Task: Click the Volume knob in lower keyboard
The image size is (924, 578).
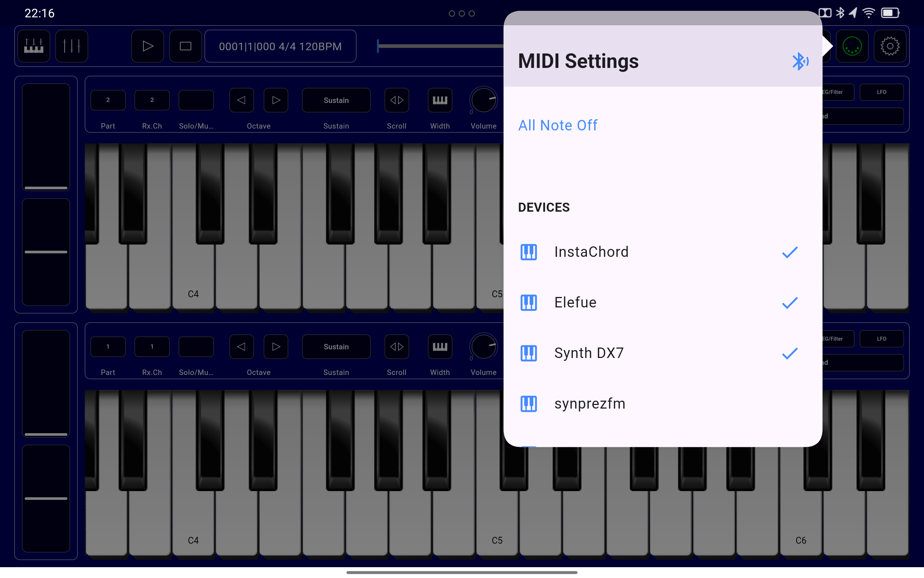Action: pos(483,347)
